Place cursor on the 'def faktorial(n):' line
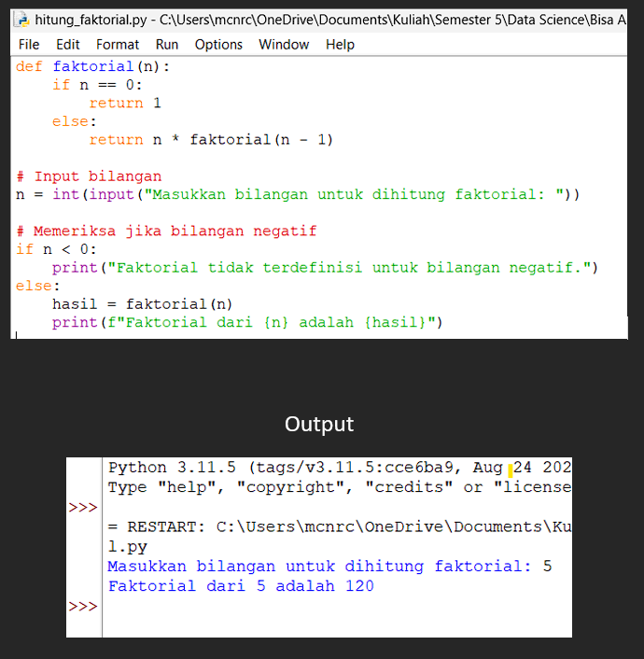This screenshot has height=659, width=644. [x=93, y=66]
